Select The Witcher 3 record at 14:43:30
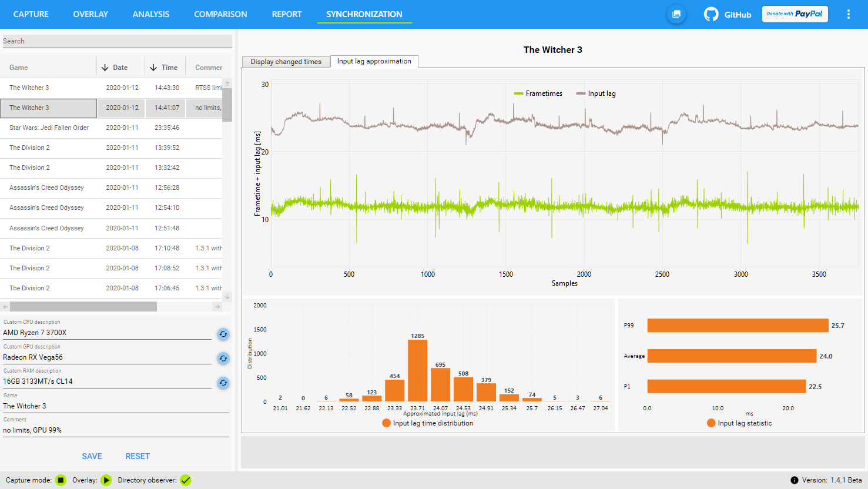The height and width of the screenshot is (489, 868). coord(111,88)
